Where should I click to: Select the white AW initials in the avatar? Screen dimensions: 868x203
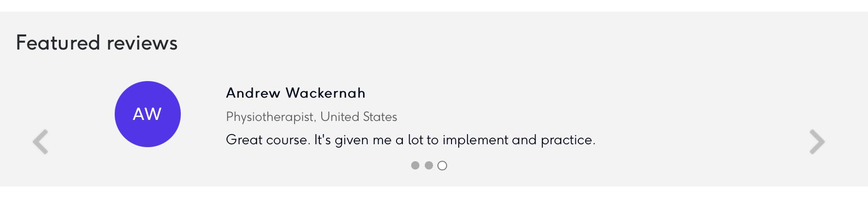pyautogui.click(x=147, y=114)
